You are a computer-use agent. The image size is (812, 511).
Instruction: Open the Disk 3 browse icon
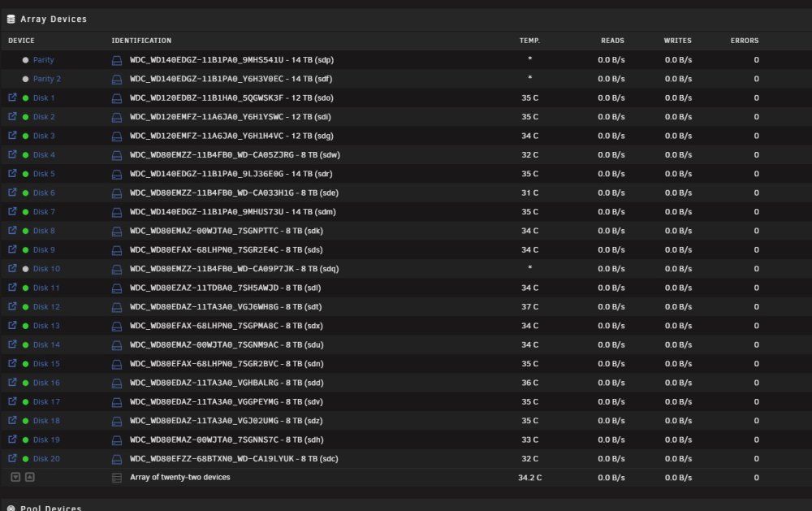tap(12, 135)
